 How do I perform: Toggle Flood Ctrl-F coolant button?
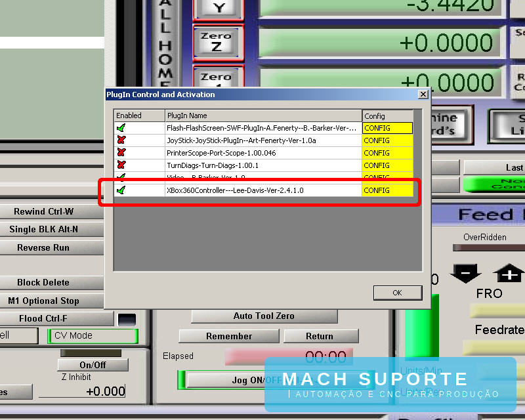(56, 318)
